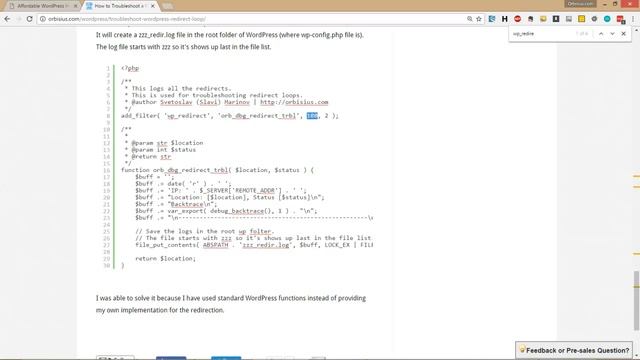Open the gray gear extension icon
The height and width of the screenshot is (360, 640).
(x=594, y=19)
